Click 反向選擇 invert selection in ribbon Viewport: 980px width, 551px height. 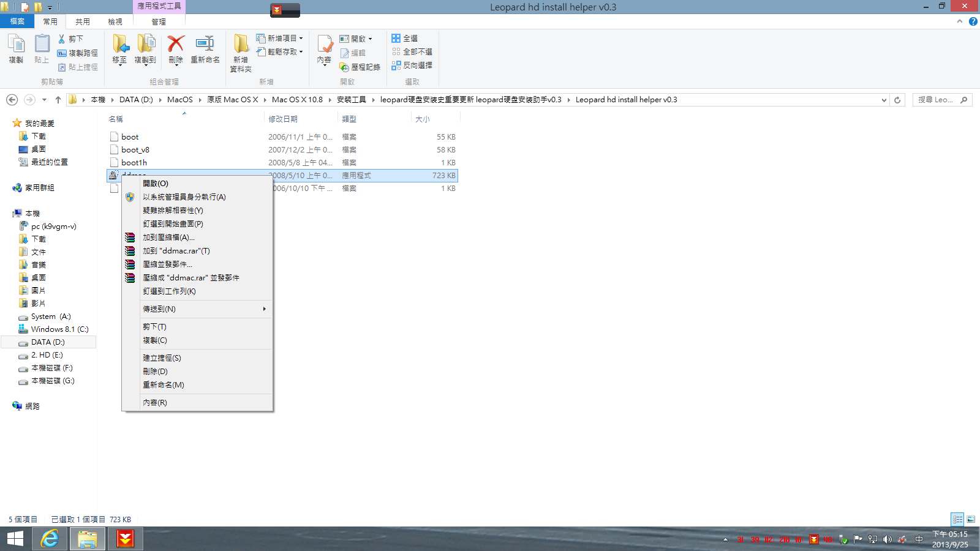click(412, 65)
